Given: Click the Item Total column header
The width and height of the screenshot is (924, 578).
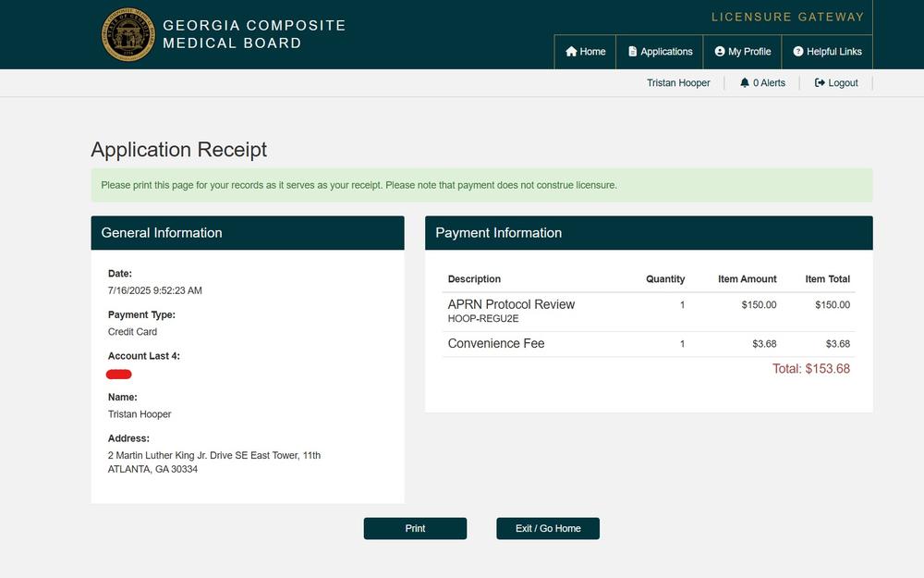Looking at the screenshot, I should pos(827,279).
